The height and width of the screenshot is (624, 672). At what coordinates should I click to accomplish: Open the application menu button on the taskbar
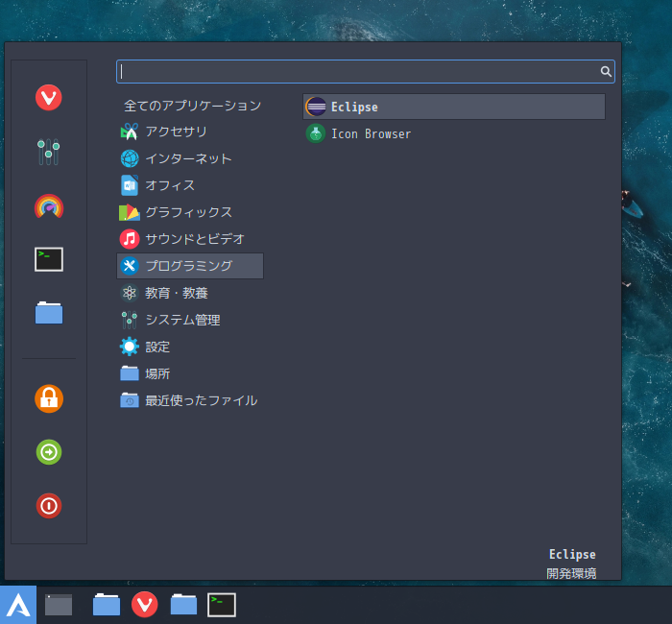coord(18,605)
